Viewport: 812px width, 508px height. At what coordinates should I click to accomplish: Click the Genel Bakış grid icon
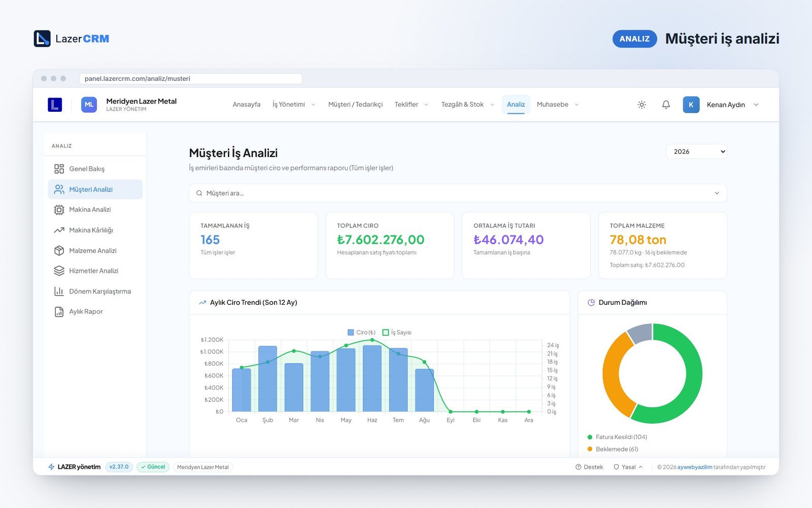click(59, 169)
